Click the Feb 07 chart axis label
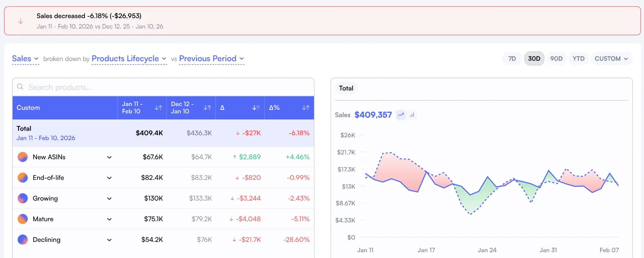 tap(609, 250)
